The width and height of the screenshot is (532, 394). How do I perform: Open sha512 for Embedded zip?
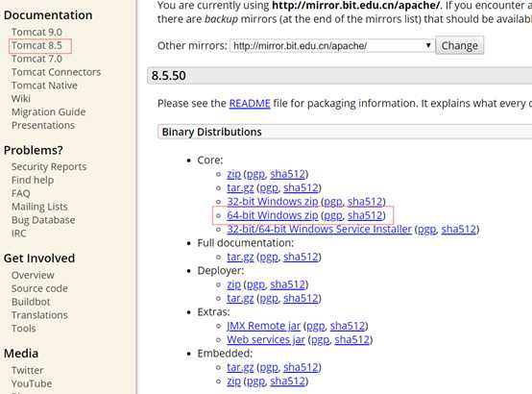point(288,382)
